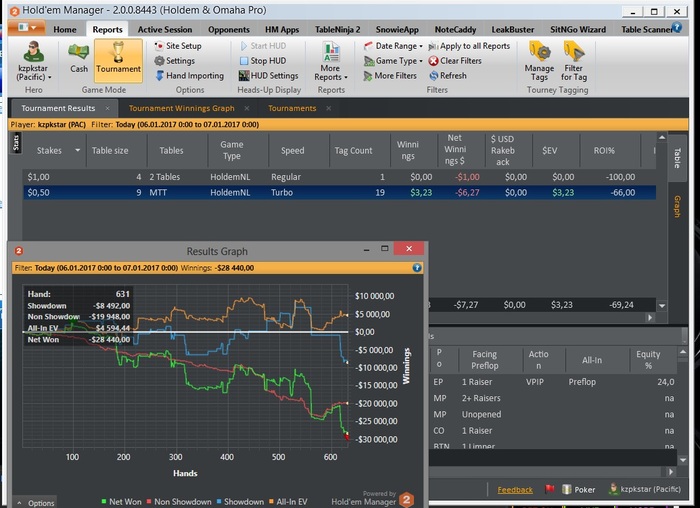The width and height of the screenshot is (700, 508).
Task: Switch to the Opponents ribbon tab
Action: pos(228,29)
